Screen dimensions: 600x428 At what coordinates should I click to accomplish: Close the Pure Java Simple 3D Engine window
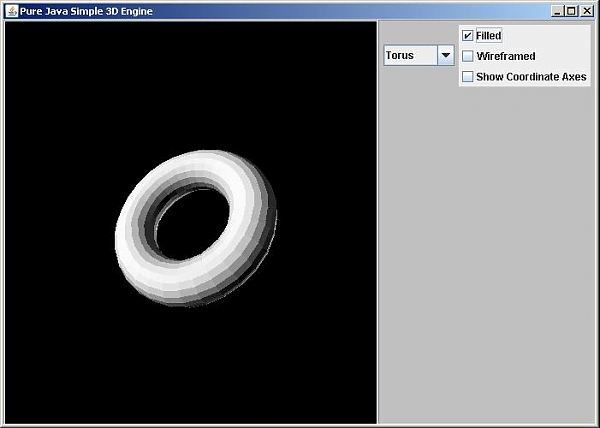pyautogui.click(x=587, y=11)
